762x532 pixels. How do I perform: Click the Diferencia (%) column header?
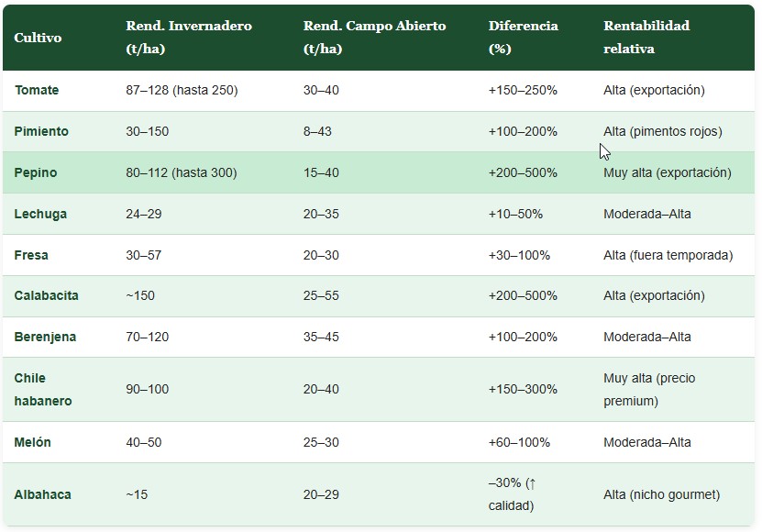(x=523, y=37)
